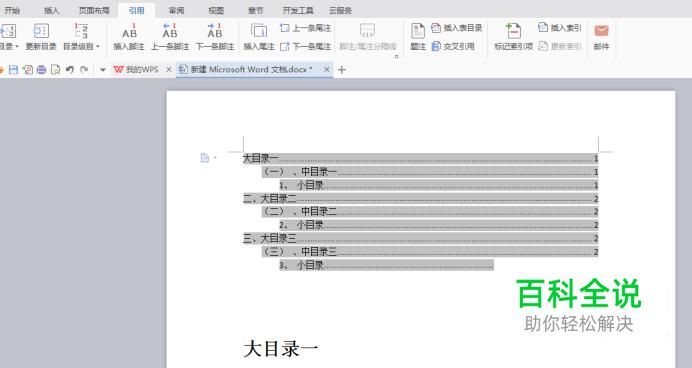The width and height of the screenshot is (692, 368).
Task: Click TOC entry （二）、中目录二
Action: [x=430, y=212]
